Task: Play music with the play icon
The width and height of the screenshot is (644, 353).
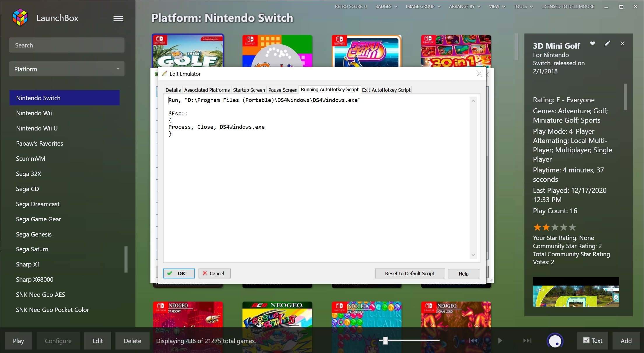Action: pos(500,340)
